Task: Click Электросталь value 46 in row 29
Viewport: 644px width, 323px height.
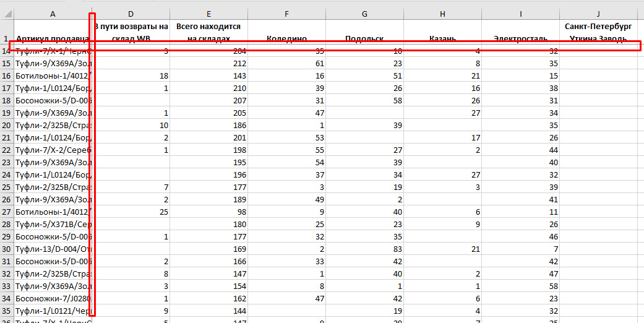Action: [x=520, y=236]
